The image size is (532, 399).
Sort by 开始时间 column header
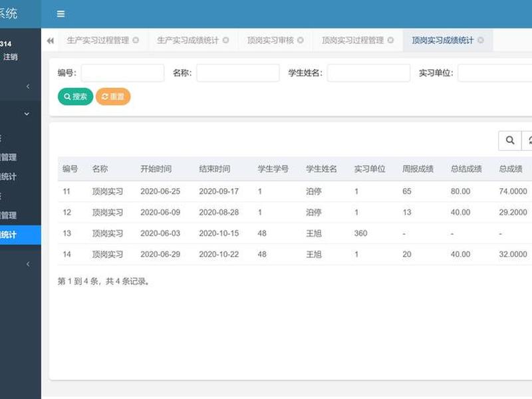click(x=156, y=169)
